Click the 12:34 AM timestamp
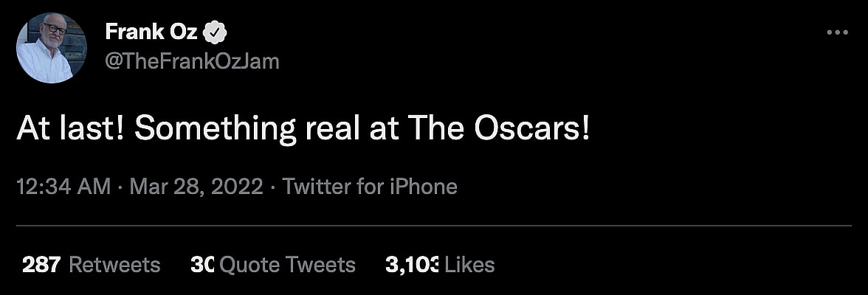Image resolution: width=868 pixels, height=295 pixels. tap(63, 186)
